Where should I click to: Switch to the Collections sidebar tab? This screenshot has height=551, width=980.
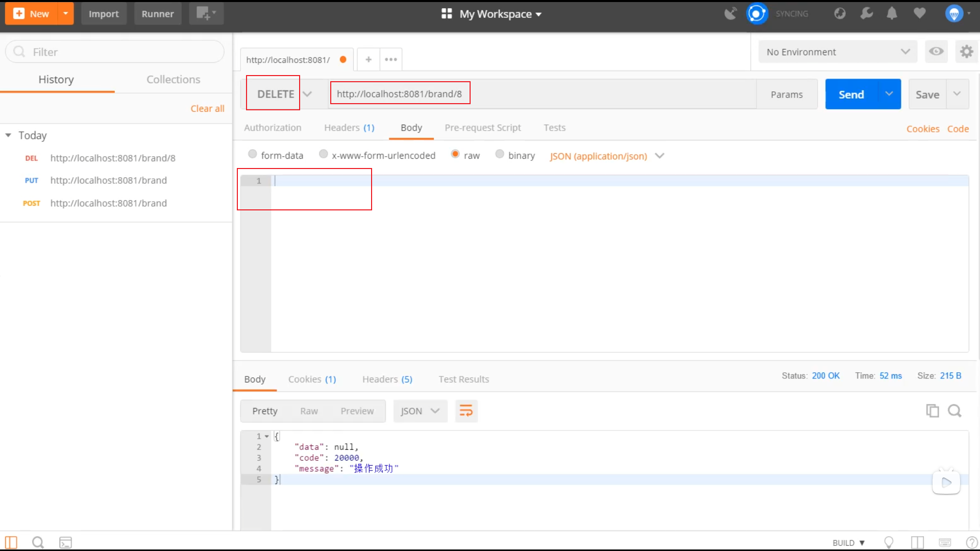[x=174, y=79]
